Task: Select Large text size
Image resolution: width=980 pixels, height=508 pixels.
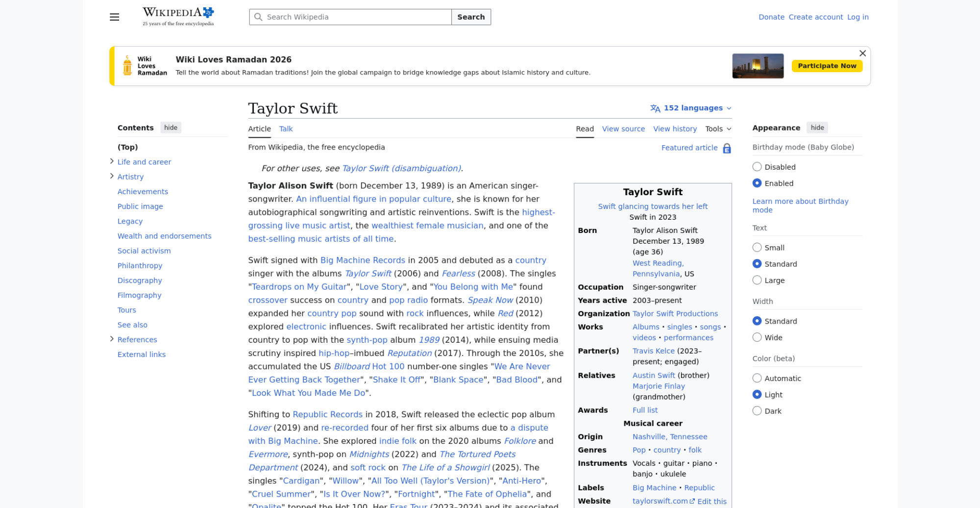Action: [757, 280]
